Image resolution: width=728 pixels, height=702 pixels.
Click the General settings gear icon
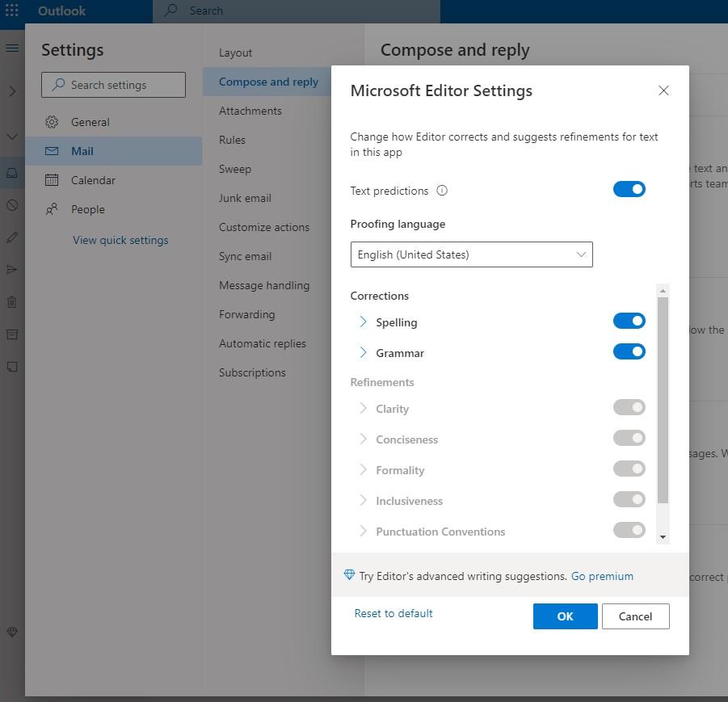52,122
